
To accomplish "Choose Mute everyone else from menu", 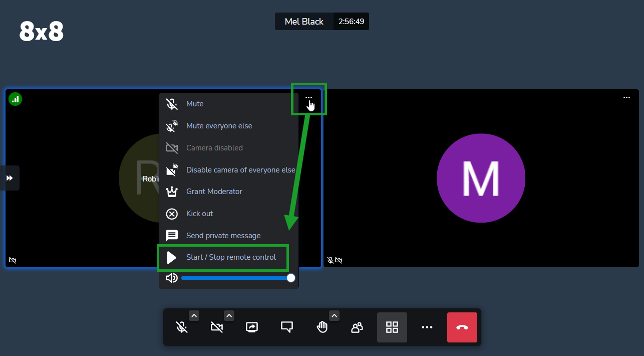I will point(229,126).
